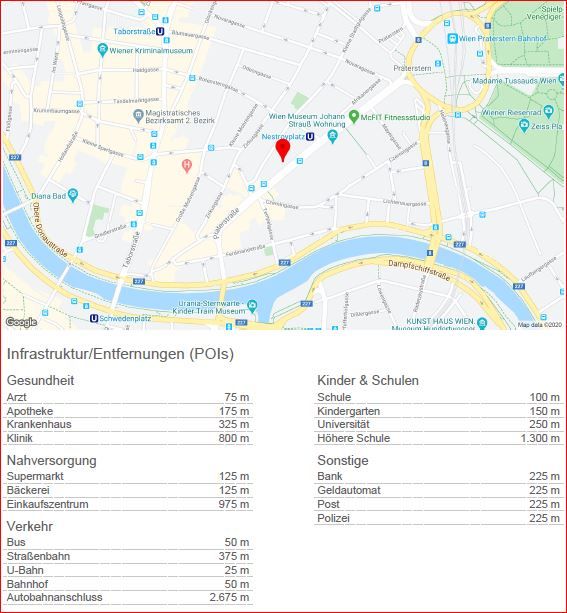The height and width of the screenshot is (613, 567).
Task: Select the Polizei 225 m row
Action: (438, 518)
